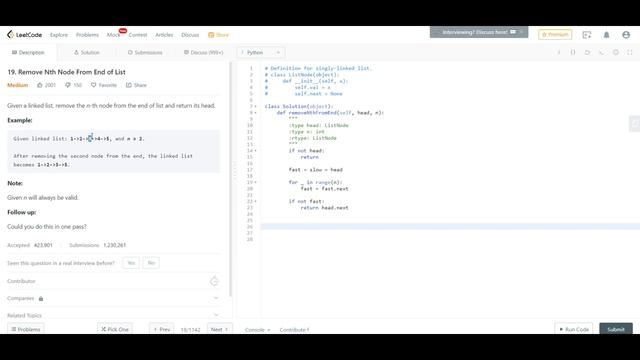Open the Discuss item in the top navigation bar
640x360 pixels.
pos(190,35)
